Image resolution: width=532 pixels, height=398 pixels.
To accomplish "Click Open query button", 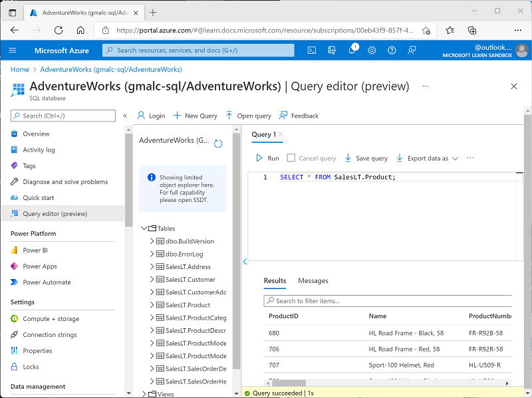I will point(249,116).
